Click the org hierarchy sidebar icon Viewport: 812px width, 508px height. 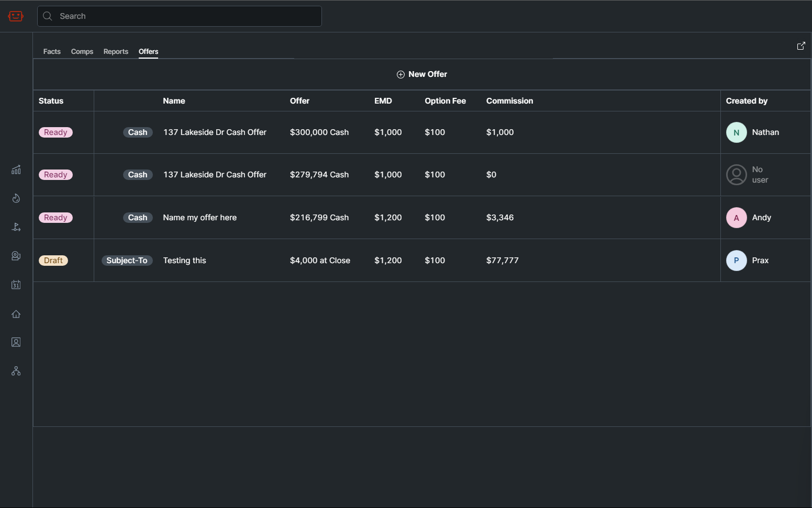[x=16, y=371]
